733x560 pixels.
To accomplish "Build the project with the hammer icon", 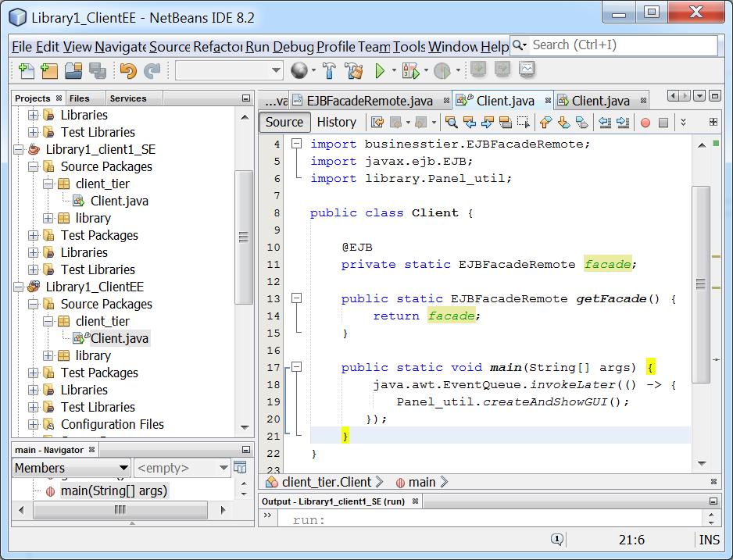I will pyautogui.click(x=329, y=70).
